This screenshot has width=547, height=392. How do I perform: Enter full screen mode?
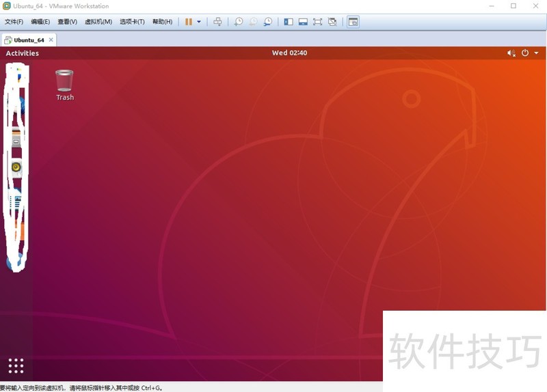tap(317, 22)
